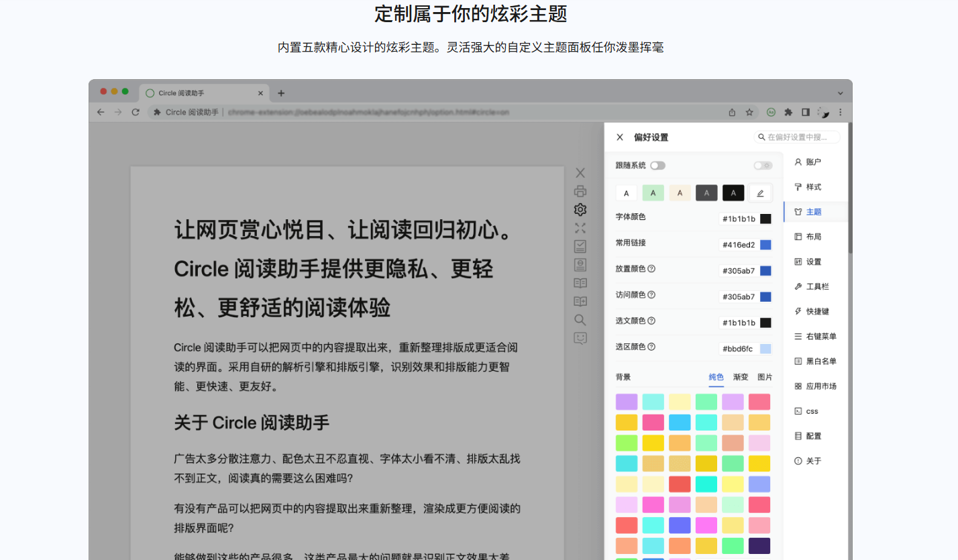The width and height of the screenshot is (958, 560).
Task: Click the pencil icon to customize theme
Action: pos(760,193)
